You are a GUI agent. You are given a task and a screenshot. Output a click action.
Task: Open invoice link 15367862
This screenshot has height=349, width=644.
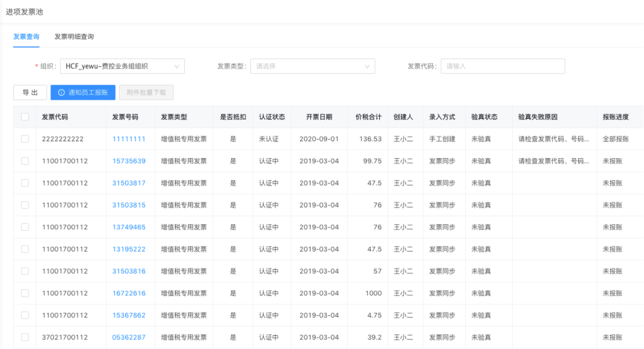pyautogui.click(x=129, y=316)
